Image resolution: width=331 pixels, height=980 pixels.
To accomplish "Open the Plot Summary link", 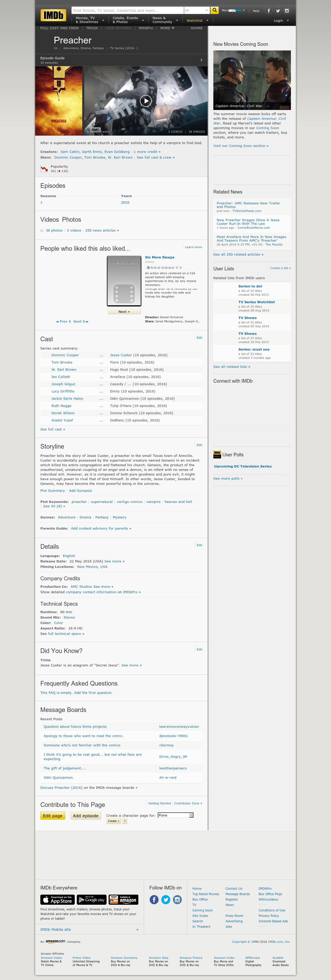I will tap(52, 491).
